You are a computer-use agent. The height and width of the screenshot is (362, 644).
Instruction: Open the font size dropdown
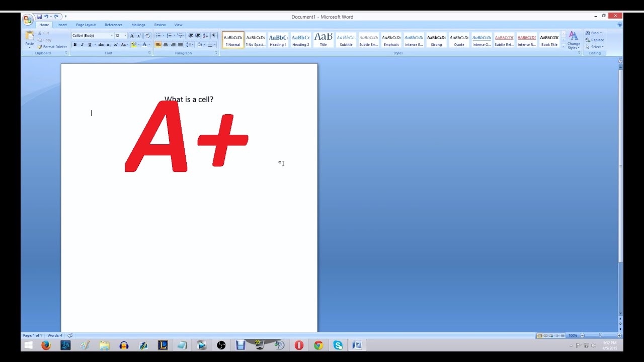pos(125,36)
